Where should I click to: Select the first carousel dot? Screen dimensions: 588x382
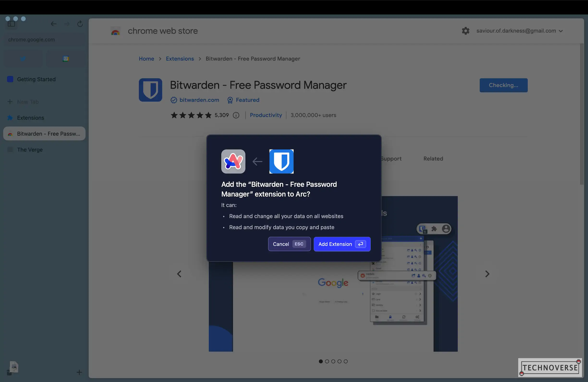coord(321,361)
